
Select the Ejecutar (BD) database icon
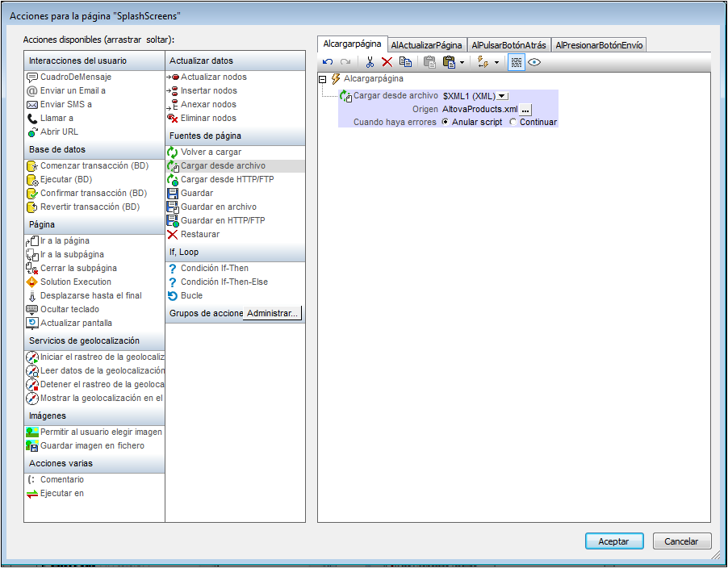click(x=32, y=180)
